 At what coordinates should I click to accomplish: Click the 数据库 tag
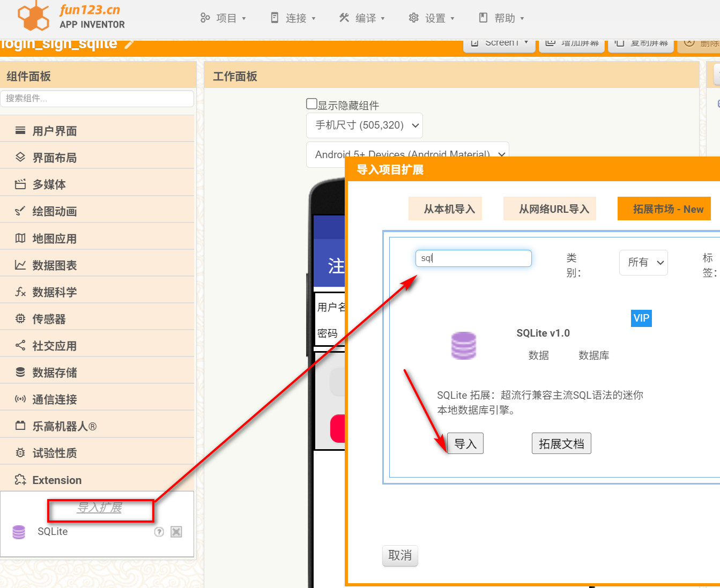(593, 355)
